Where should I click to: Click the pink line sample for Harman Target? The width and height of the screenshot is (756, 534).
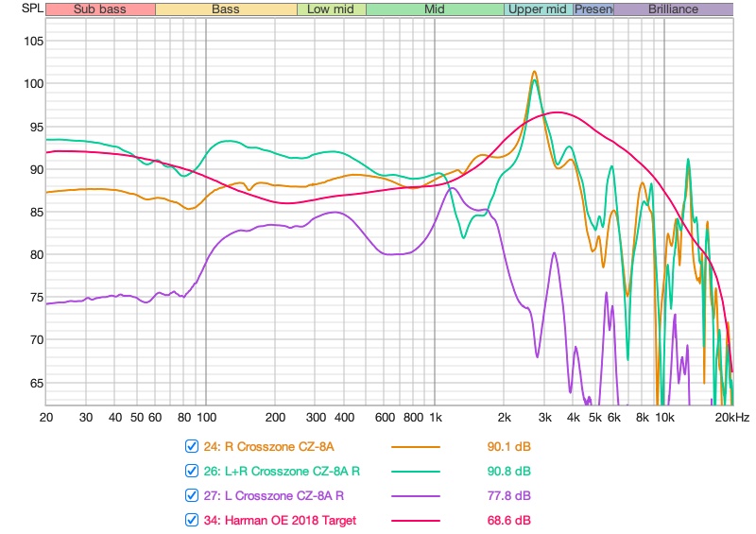click(x=416, y=521)
